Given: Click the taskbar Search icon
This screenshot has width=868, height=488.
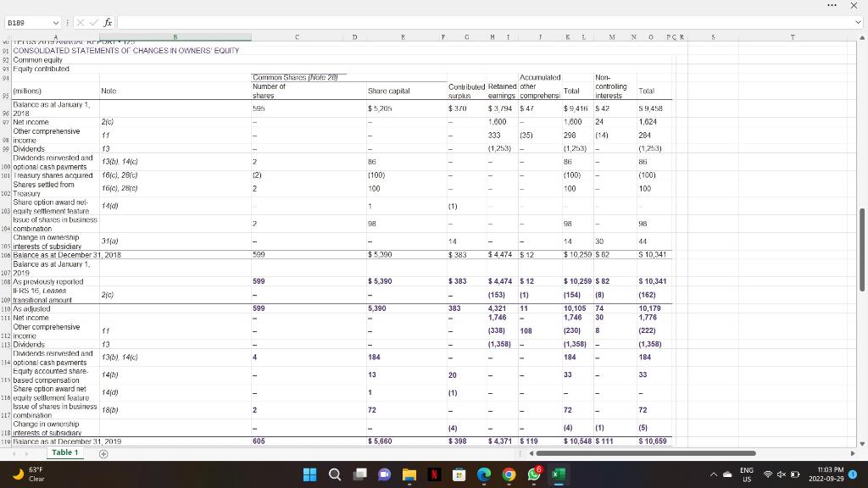Looking at the screenshot, I should tap(335, 474).
